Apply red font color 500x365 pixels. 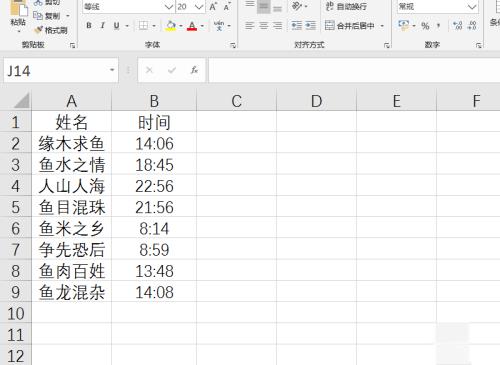192,26
